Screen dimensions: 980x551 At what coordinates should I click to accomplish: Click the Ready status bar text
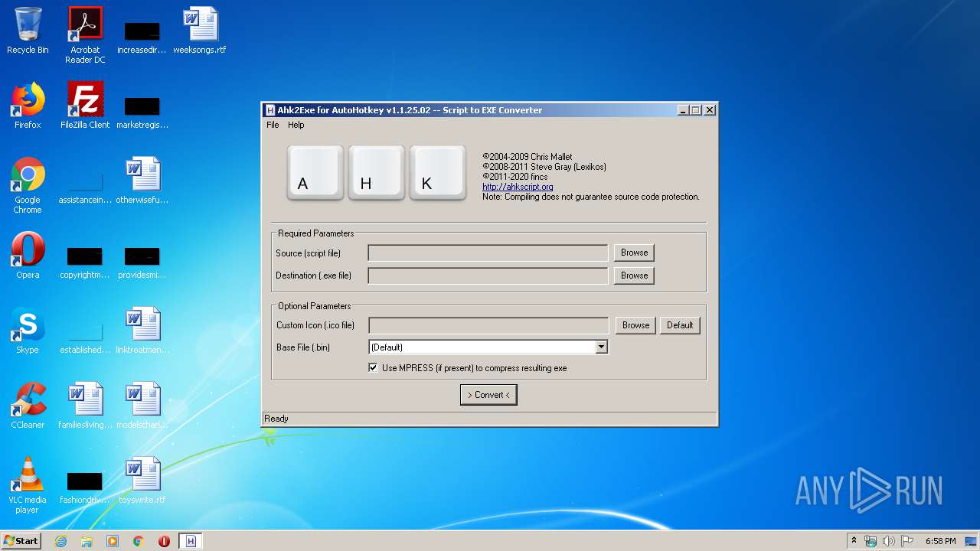click(276, 419)
